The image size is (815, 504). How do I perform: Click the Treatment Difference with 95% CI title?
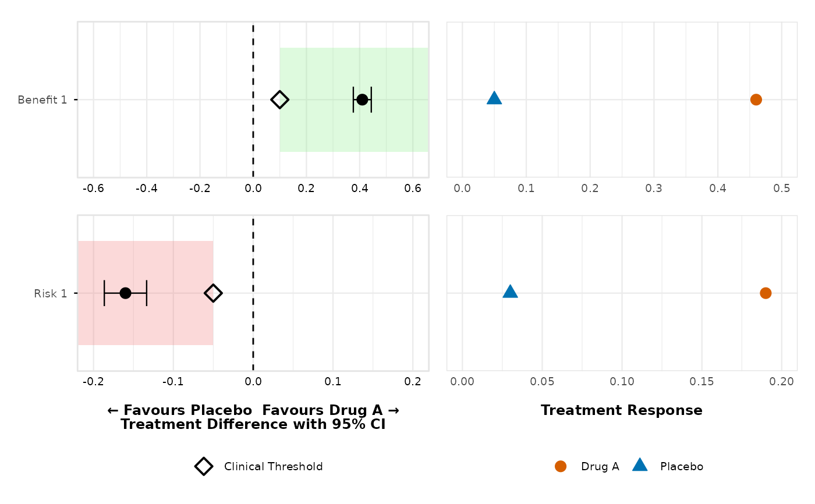click(x=253, y=424)
